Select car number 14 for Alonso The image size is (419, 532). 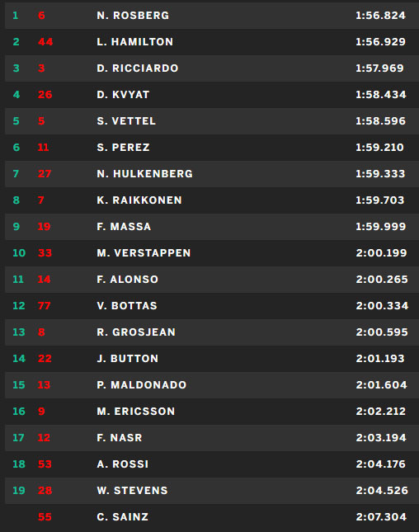point(44,280)
